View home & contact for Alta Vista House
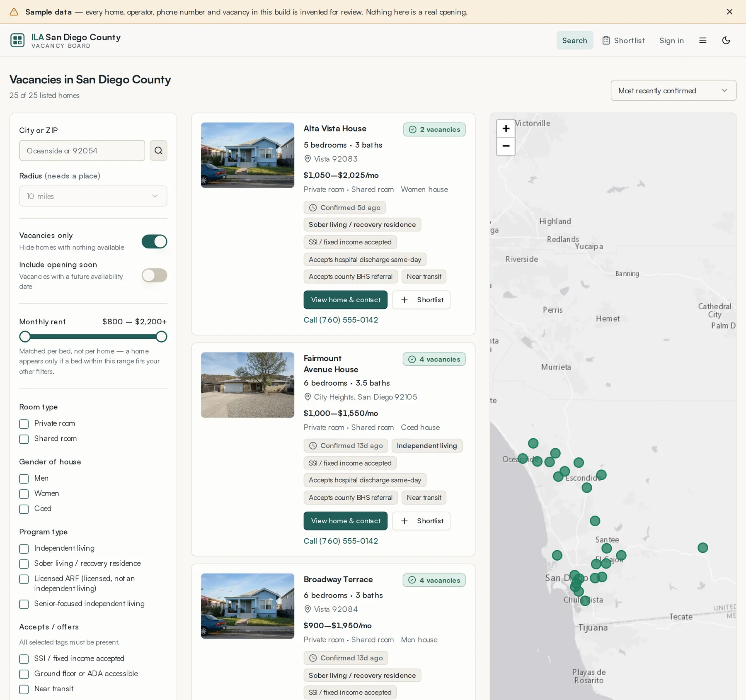The height and width of the screenshot is (700, 746). [345, 300]
